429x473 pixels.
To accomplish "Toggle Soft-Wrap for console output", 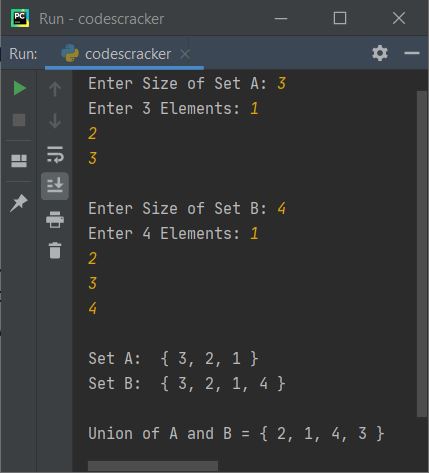I will [x=55, y=155].
